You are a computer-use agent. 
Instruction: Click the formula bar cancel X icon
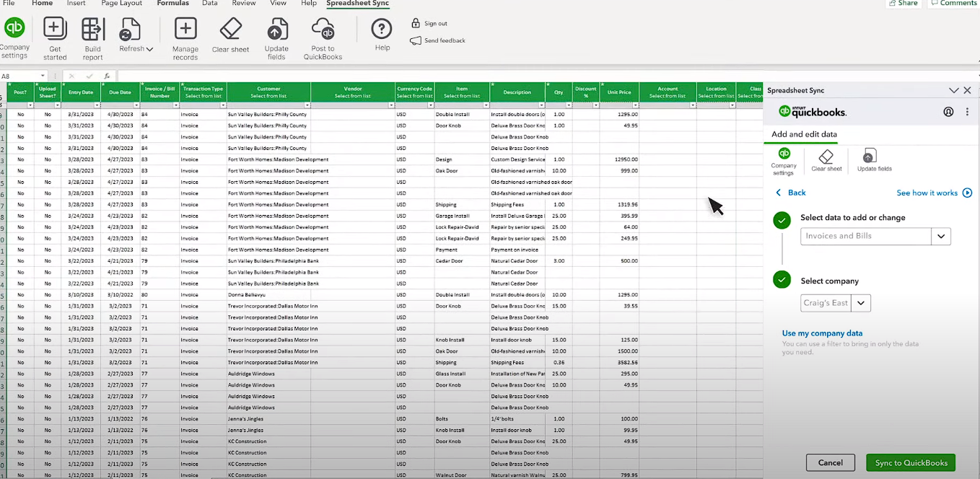71,76
